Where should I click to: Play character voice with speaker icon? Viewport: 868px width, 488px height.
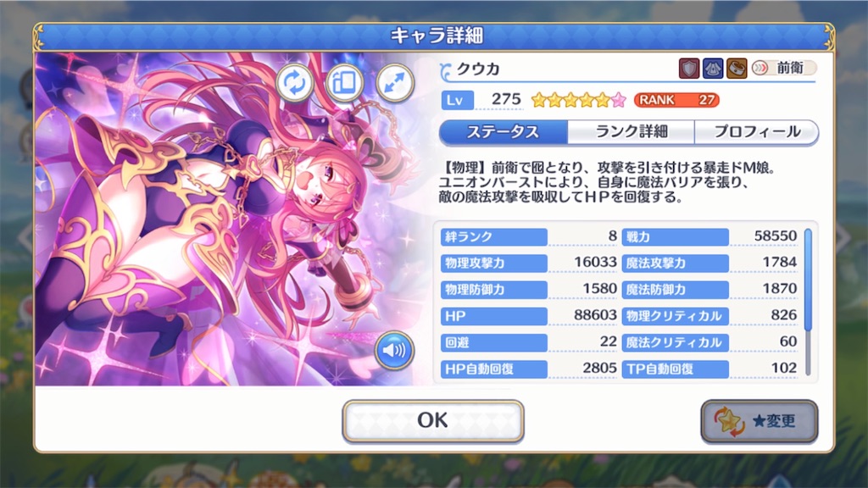(x=394, y=350)
